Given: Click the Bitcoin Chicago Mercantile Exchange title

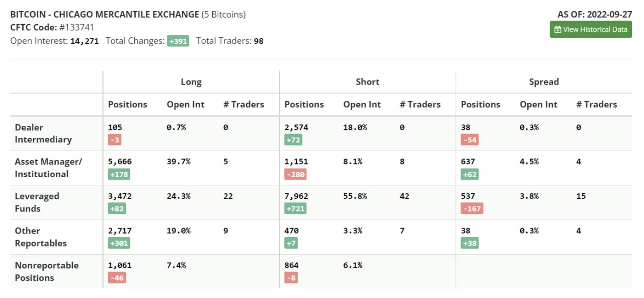Looking at the screenshot, I should click(x=105, y=14).
